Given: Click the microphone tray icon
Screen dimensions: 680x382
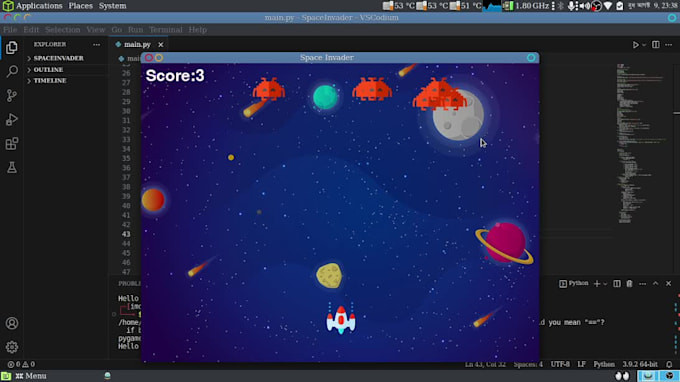Looking at the screenshot, I should click(572, 6).
